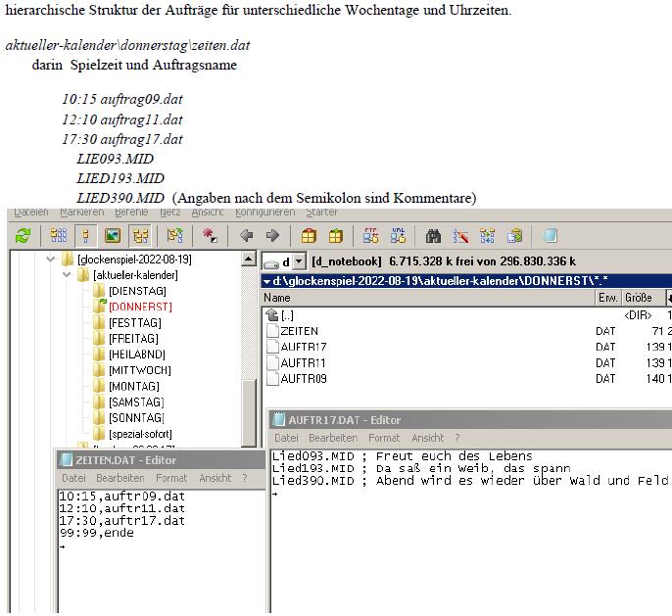Select the MITTWOCH folder in the tree
Image resolution: width=672 pixels, height=616 pixels.
click(140, 370)
